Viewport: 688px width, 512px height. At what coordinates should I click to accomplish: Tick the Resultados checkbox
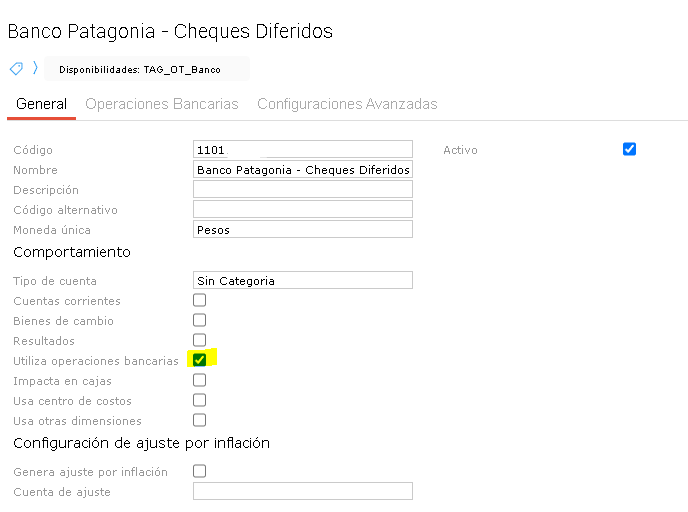[x=200, y=340]
